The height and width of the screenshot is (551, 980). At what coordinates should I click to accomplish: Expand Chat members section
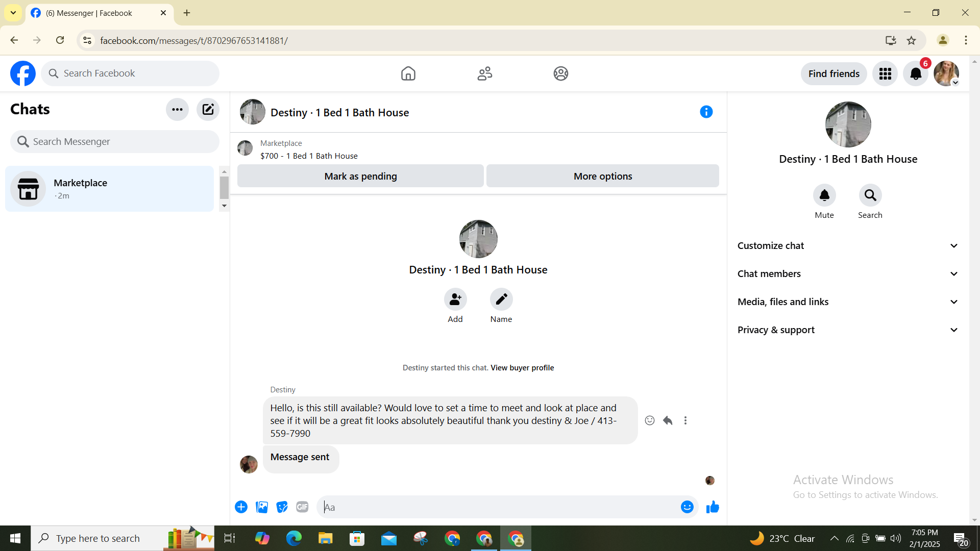tap(847, 273)
